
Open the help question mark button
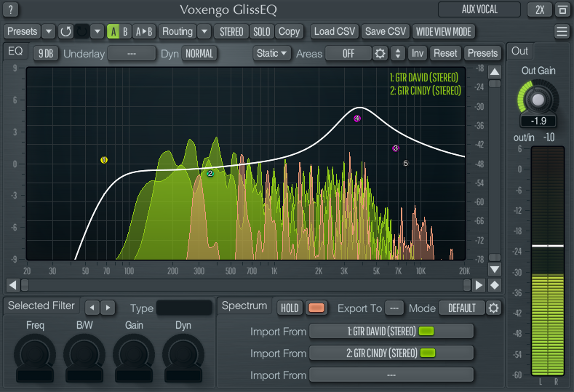11,9
